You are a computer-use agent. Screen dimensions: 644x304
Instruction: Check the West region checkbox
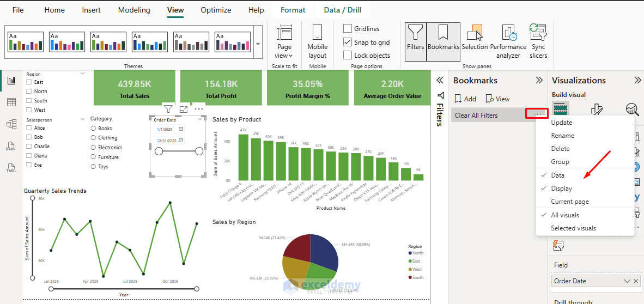[x=29, y=110]
